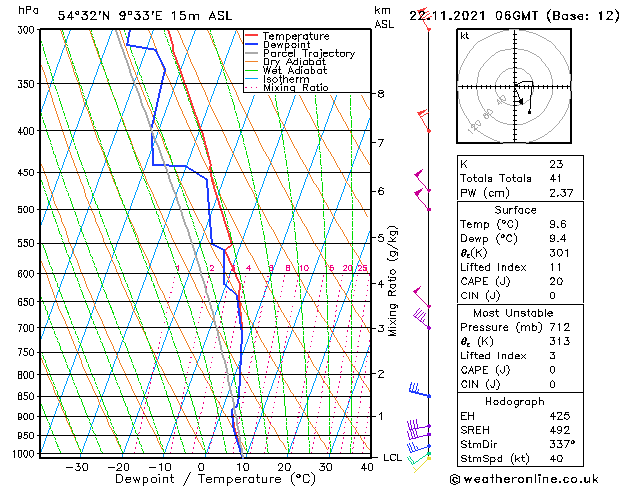The height and width of the screenshot is (486, 629).
Task: Click the surface Temp value '9.6'
Action: [x=558, y=224]
